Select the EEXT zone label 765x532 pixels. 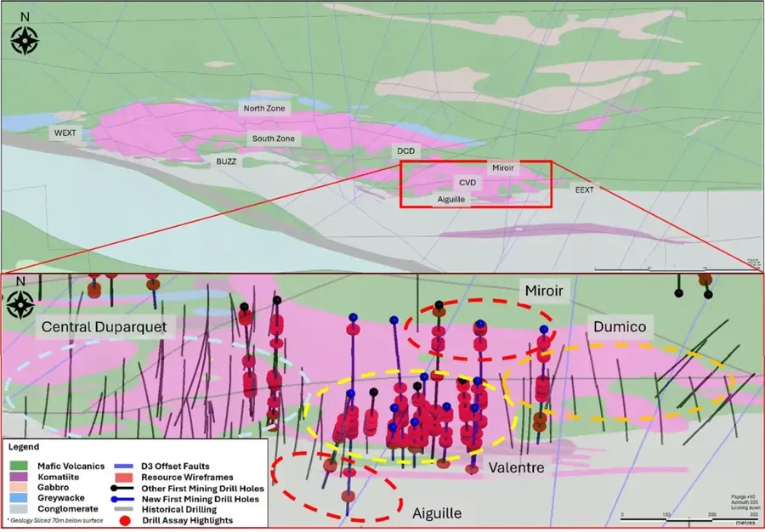click(584, 190)
